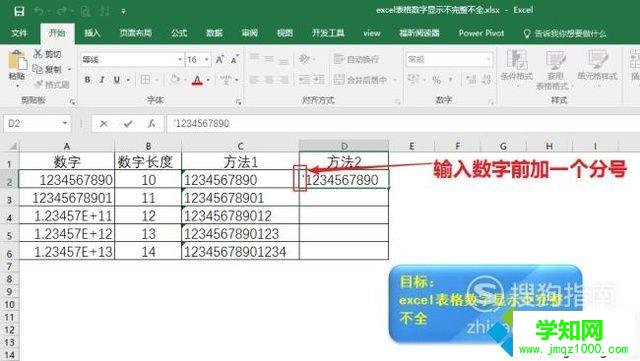The height and width of the screenshot is (361, 640).
Task: Click the phonetic guide 文 icon
Action: tap(226, 80)
